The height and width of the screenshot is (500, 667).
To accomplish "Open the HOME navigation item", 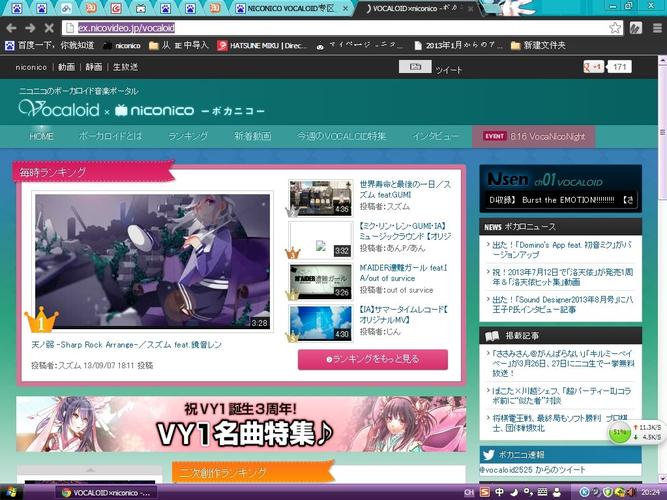I will pyautogui.click(x=41, y=137).
